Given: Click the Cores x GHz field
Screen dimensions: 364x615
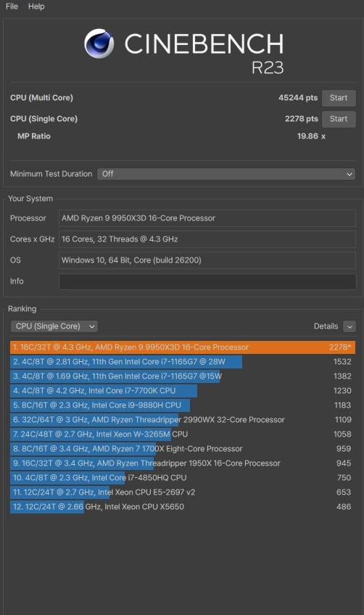Looking at the screenshot, I should (207, 239).
